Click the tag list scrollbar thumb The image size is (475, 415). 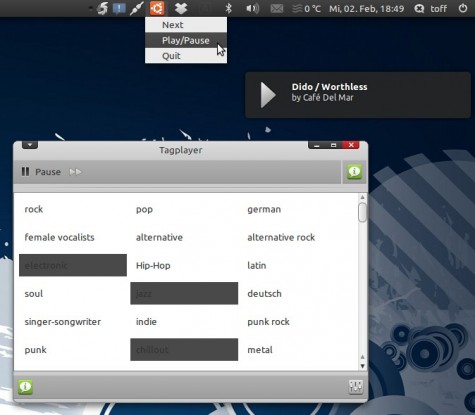coord(362,212)
